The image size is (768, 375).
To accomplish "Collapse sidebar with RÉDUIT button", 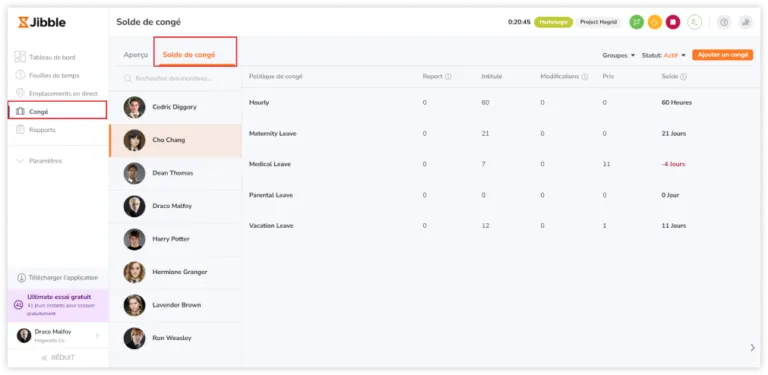I will pyautogui.click(x=58, y=358).
